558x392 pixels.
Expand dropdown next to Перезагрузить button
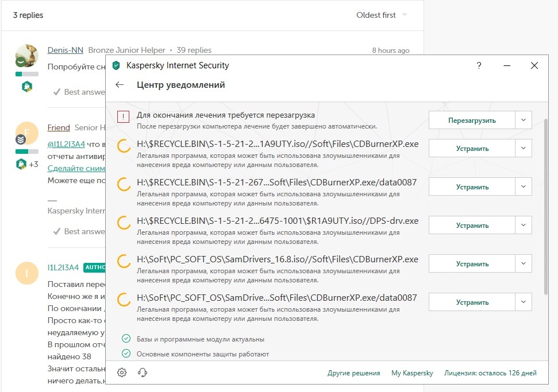(523, 120)
